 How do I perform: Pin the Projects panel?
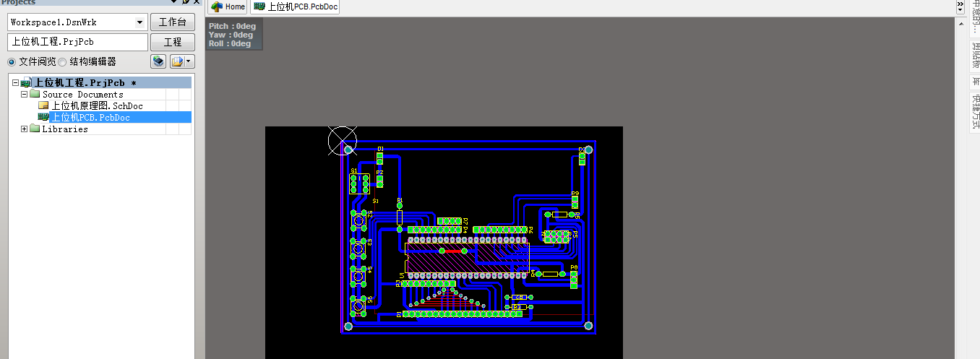[x=185, y=2]
